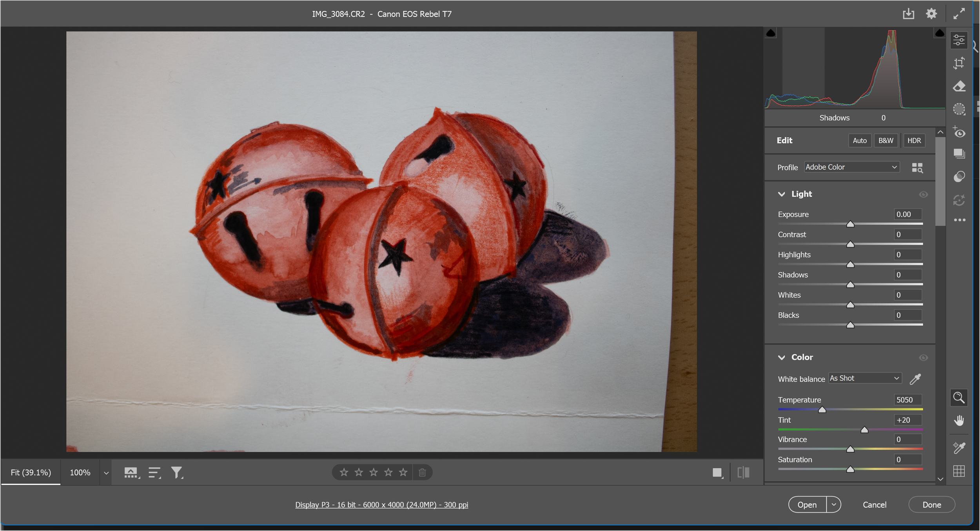Open White balance As Shot dropdown
This screenshot has height=531, width=980.
(865, 378)
